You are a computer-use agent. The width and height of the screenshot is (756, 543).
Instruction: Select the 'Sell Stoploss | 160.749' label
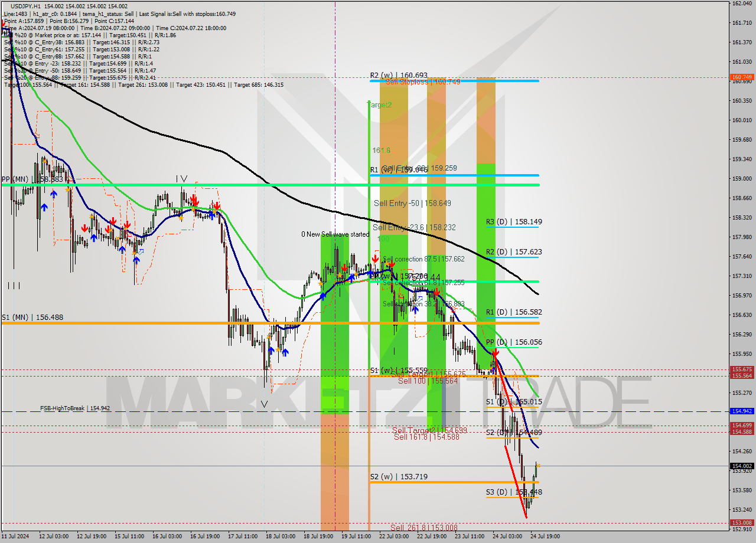tap(422, 81)
